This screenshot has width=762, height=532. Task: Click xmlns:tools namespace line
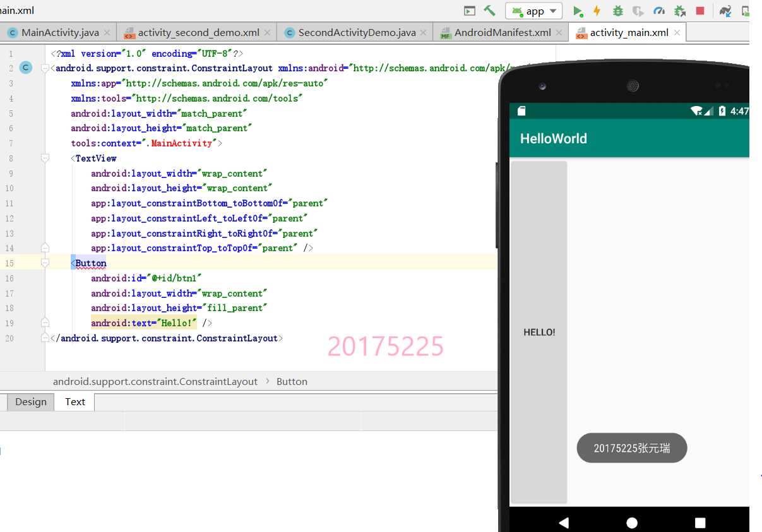coord(187,98)
